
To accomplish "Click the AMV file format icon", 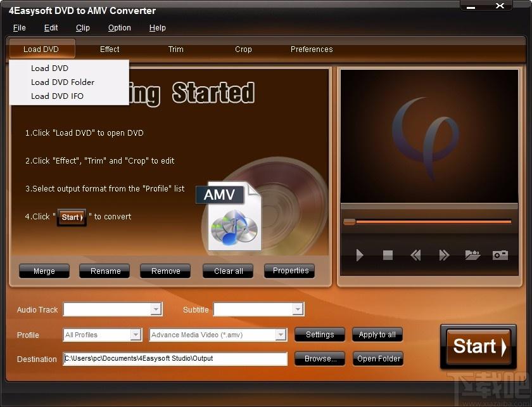I will (229, 216).
